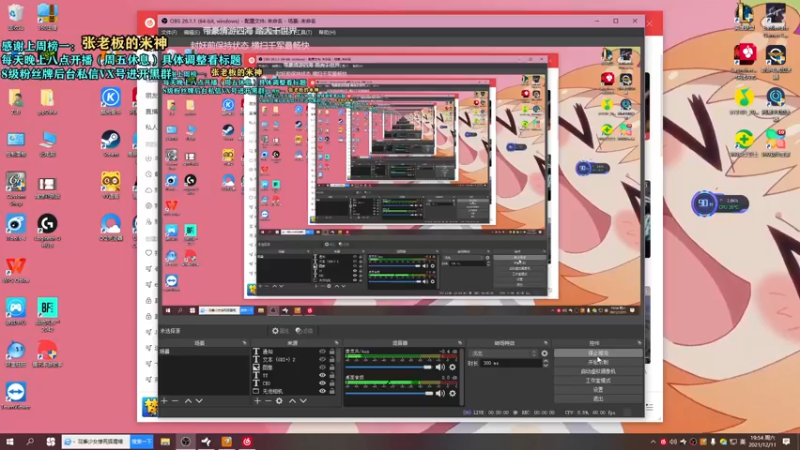Image resolution: width=800 pixels, height=450 pixels.
Task: Toggle visibility of CBD source
Action: coord(322,383)
